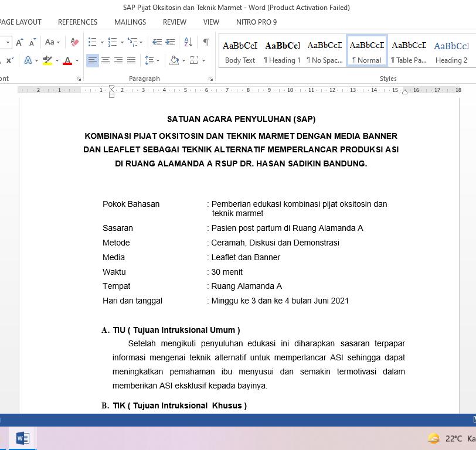The image size is (476, 450).
Task: Open the text effects dropdown arrow
Action: tap(36, 61)
